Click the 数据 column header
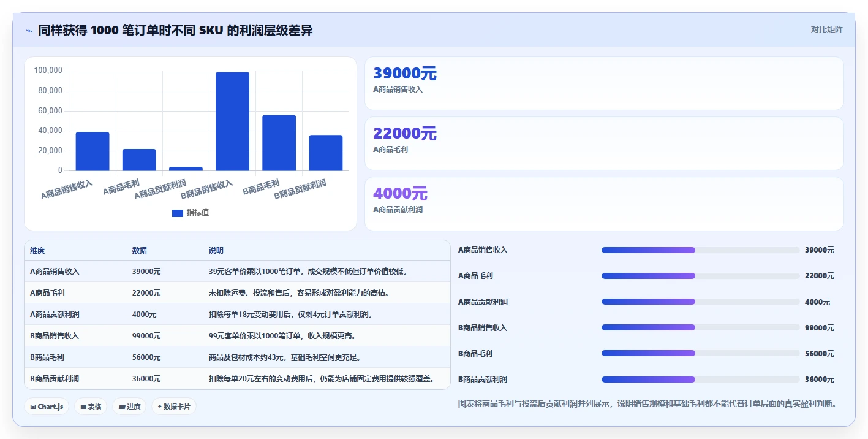This screenshot has width=868, height=439. click(140, 251)
